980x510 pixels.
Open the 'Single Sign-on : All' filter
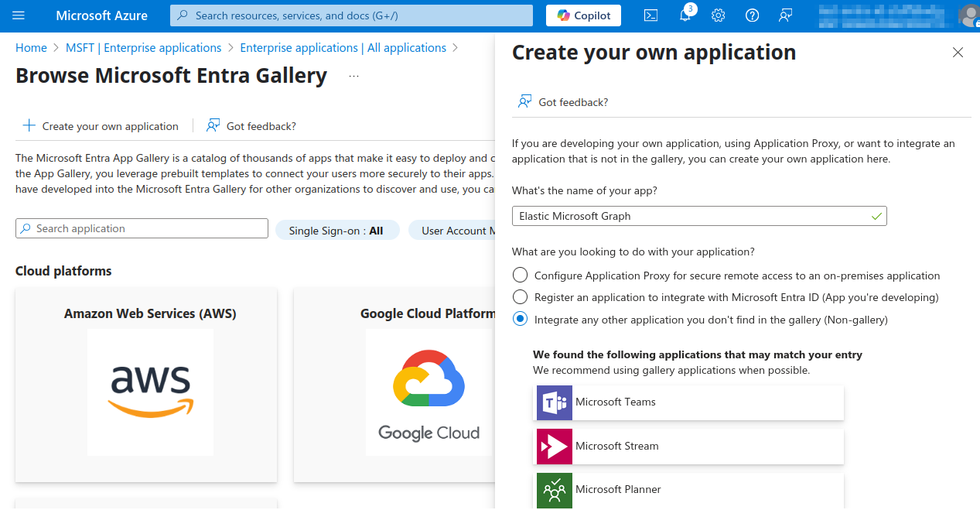click(337, 230)
